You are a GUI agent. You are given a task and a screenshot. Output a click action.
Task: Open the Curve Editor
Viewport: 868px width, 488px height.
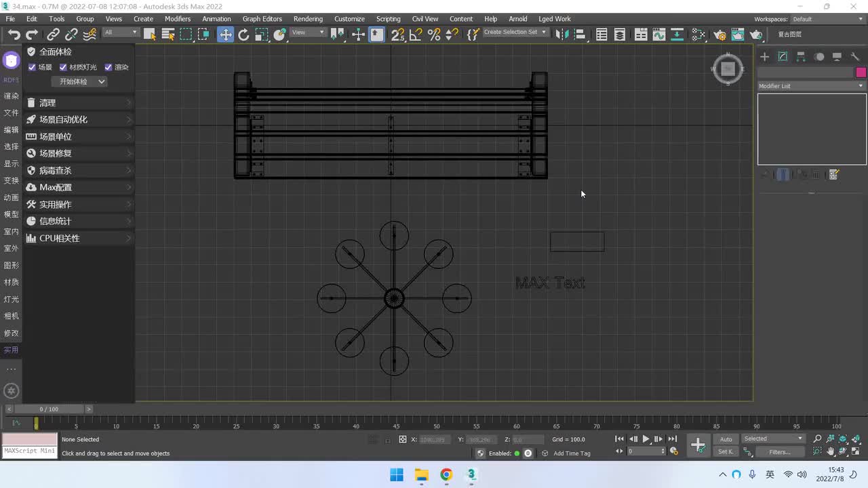coord(659,35)
